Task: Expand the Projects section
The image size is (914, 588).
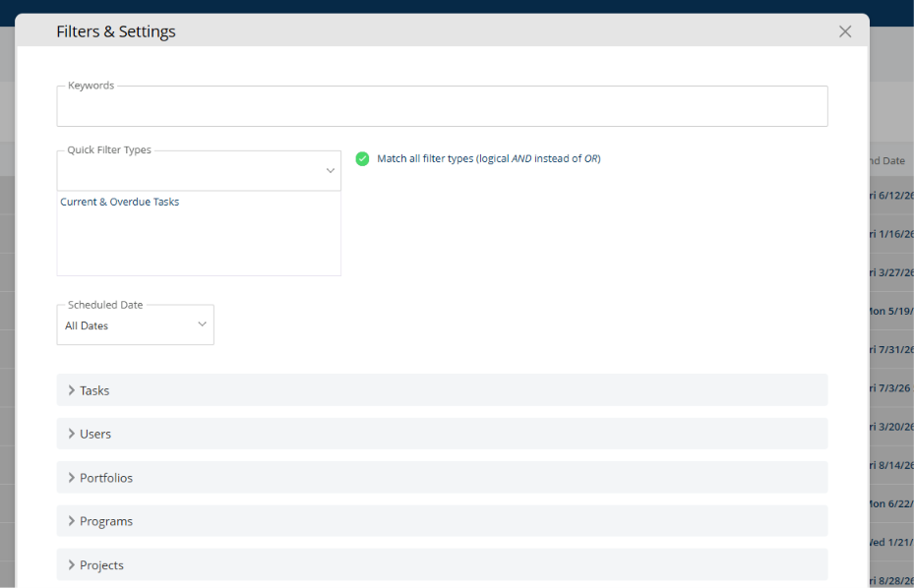Action: [x=442, y=564]
